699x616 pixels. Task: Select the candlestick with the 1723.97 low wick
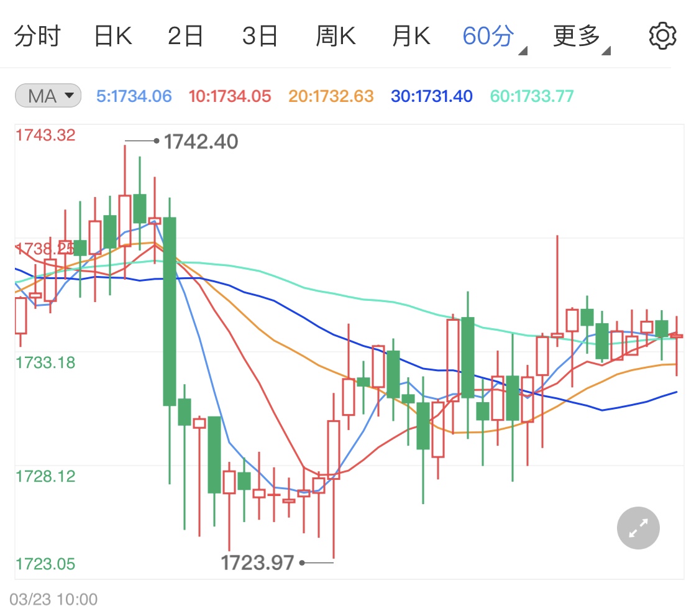334,449
